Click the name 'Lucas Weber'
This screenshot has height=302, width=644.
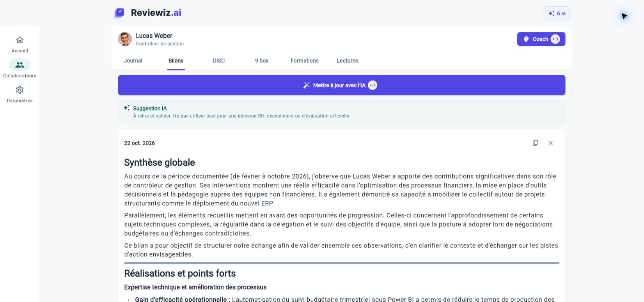(x=154, y=36)
